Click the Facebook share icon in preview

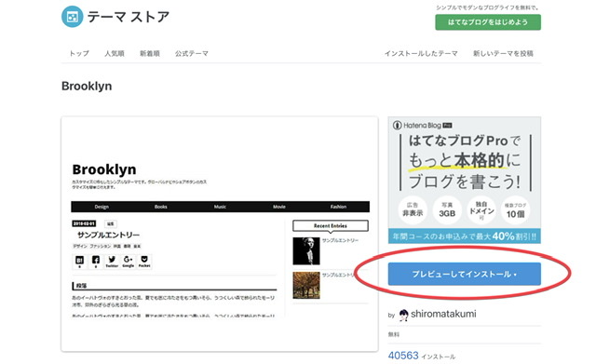pos(96,261)
